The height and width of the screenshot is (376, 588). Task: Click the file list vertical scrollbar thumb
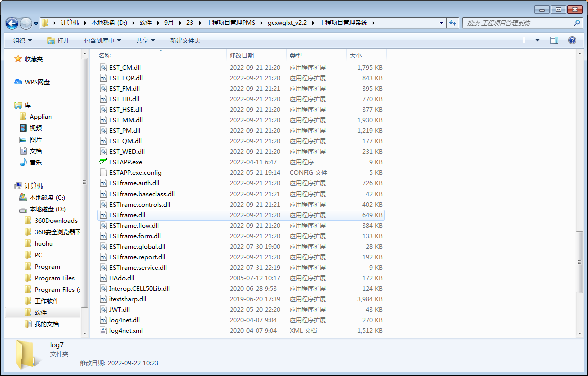[580, 262]
